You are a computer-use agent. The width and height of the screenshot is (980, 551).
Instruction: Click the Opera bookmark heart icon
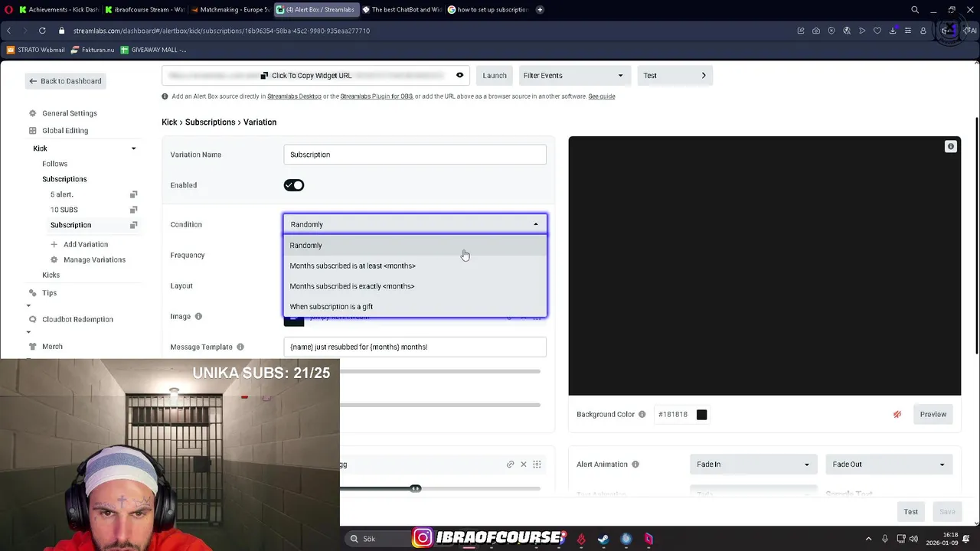point(877,31)
